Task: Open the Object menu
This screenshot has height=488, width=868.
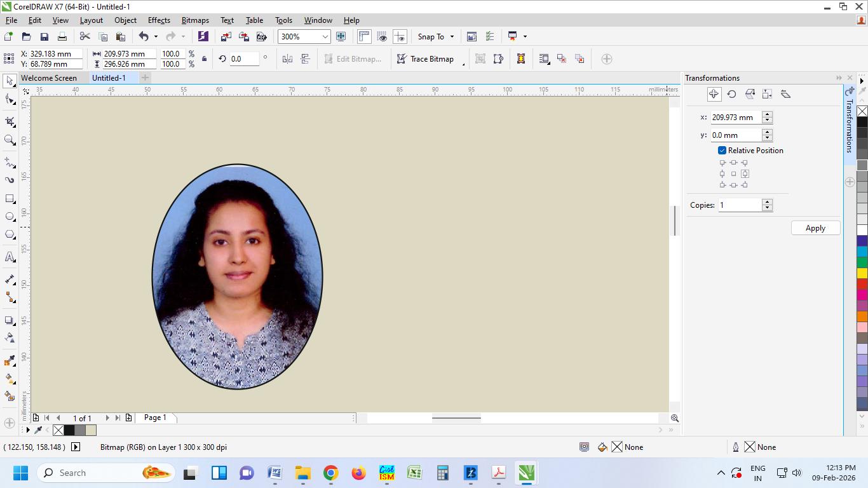Action: click(x=125, y=20)
